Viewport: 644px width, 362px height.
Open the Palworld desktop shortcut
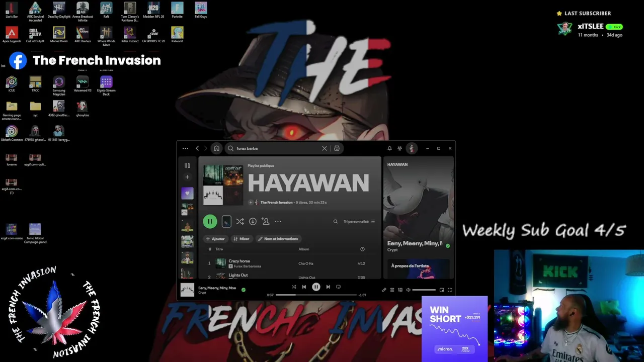177,35
